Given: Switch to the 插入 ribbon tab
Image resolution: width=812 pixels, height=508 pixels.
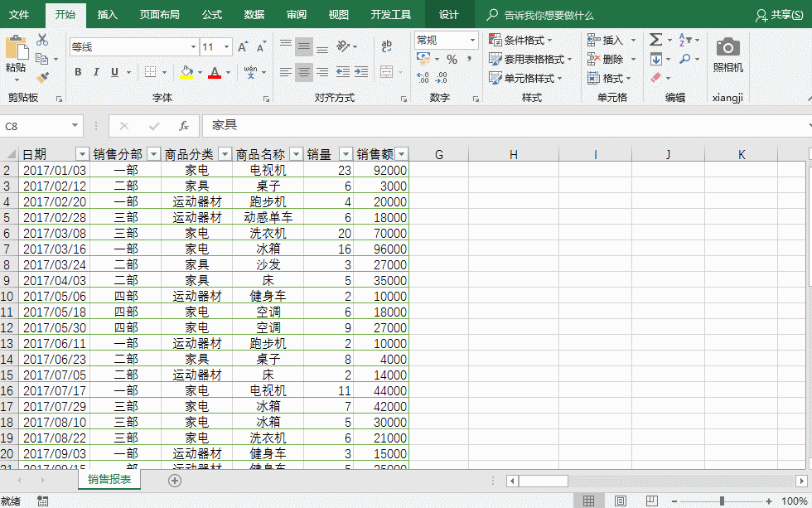Looking at the screenshot, I should 107,14.
